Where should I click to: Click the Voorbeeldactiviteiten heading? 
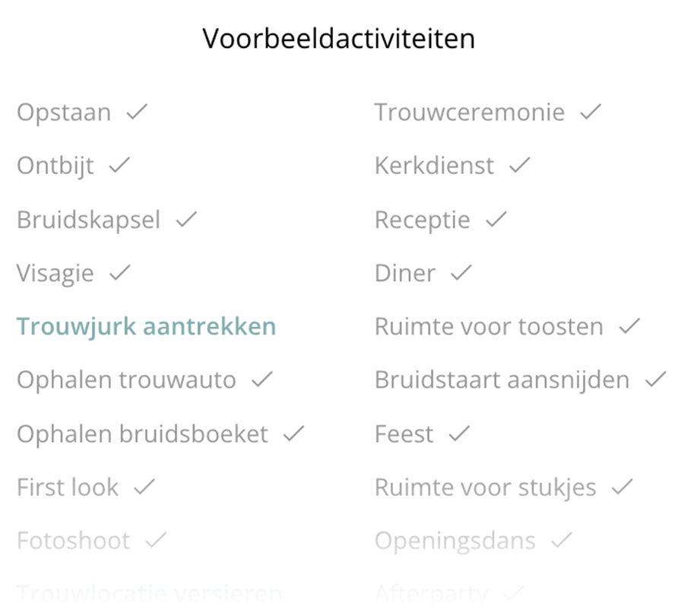click(x=339, y=38)
